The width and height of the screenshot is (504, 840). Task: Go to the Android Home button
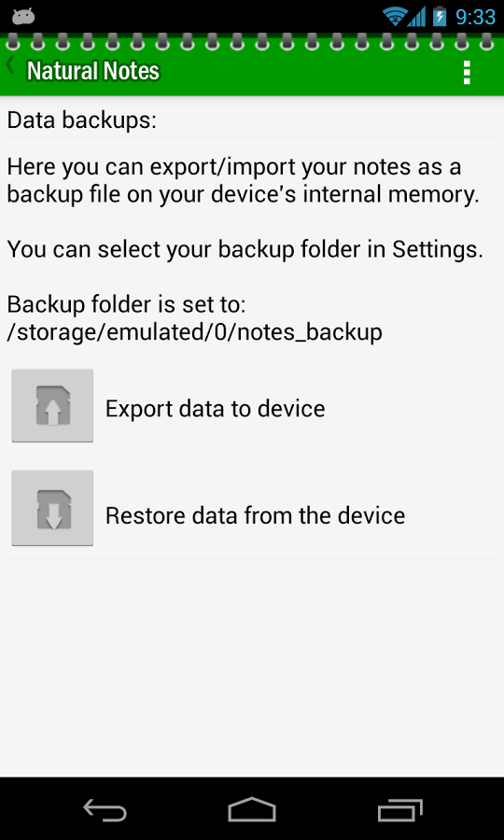point(252,809)
